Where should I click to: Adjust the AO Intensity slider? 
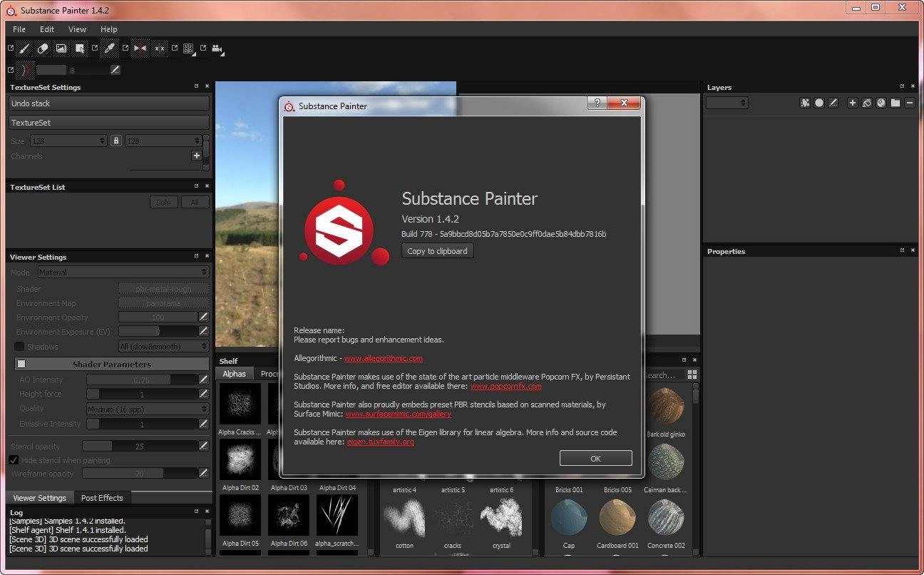142,380
